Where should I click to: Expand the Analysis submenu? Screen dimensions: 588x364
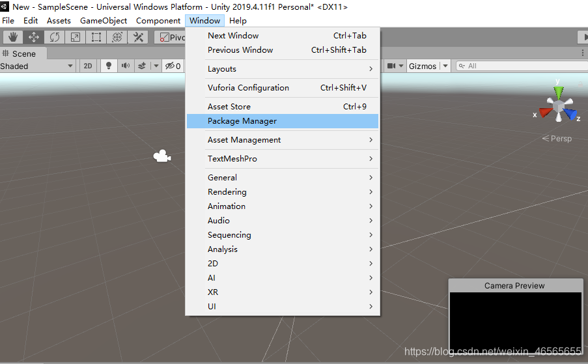pos(283,249)
